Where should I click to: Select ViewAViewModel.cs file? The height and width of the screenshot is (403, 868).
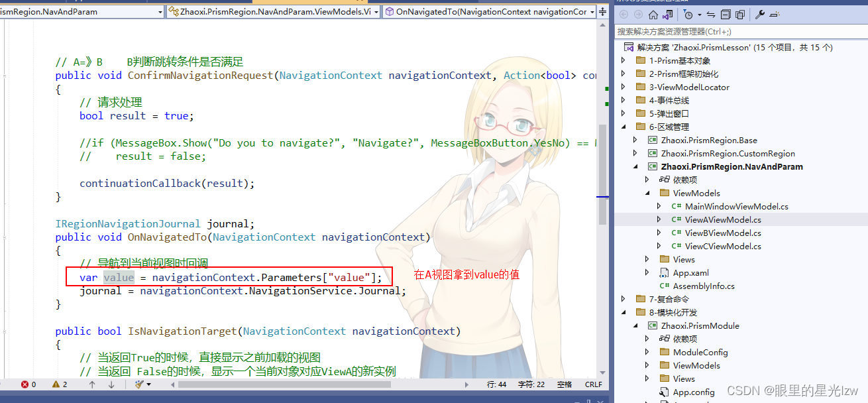coord(723,219)
